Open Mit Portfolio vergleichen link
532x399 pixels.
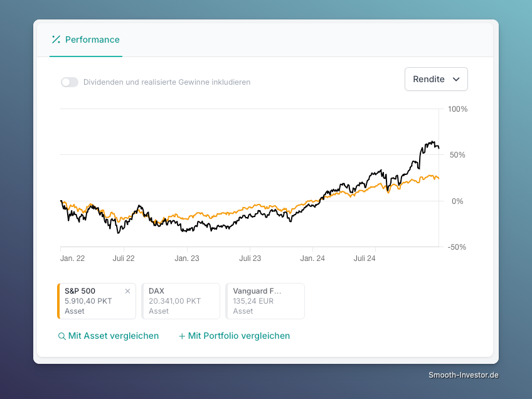click(x=239, y=336)
